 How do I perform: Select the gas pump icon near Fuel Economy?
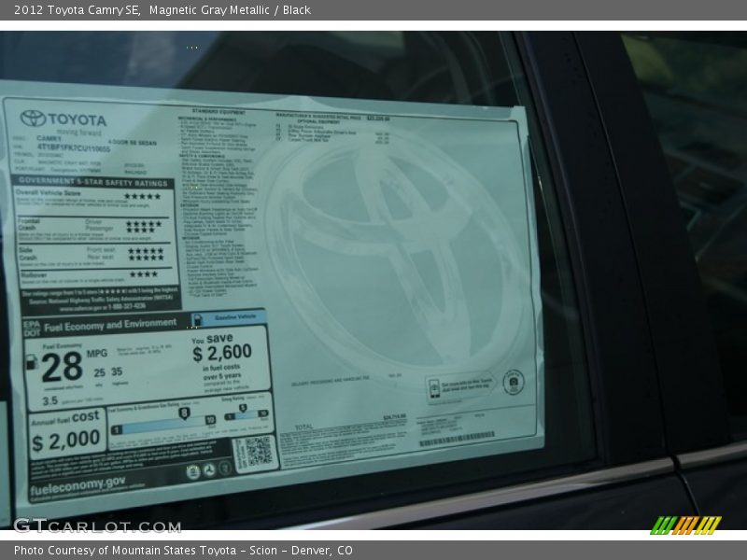point(31,363)
